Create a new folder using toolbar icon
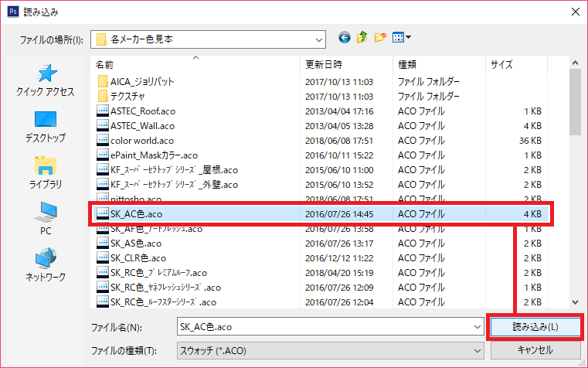The width and height of the screenshot is (588, 368). [x=380, y=37]
